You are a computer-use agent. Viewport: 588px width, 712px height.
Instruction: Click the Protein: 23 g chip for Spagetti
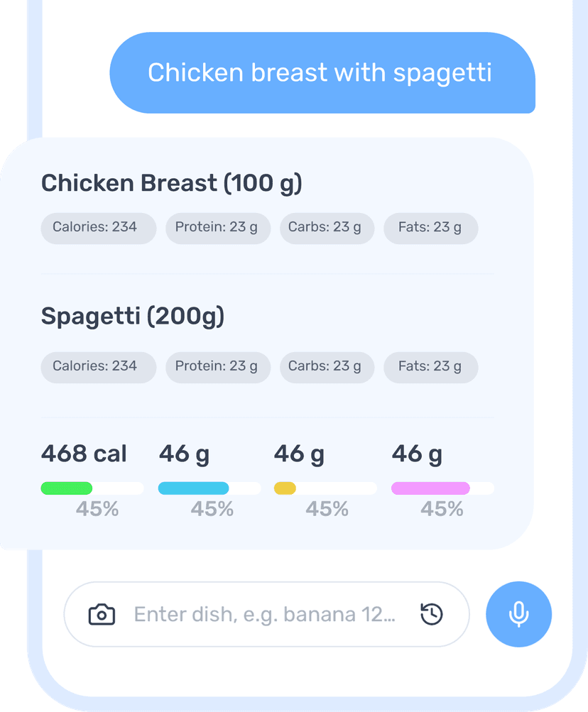point(217,367)
